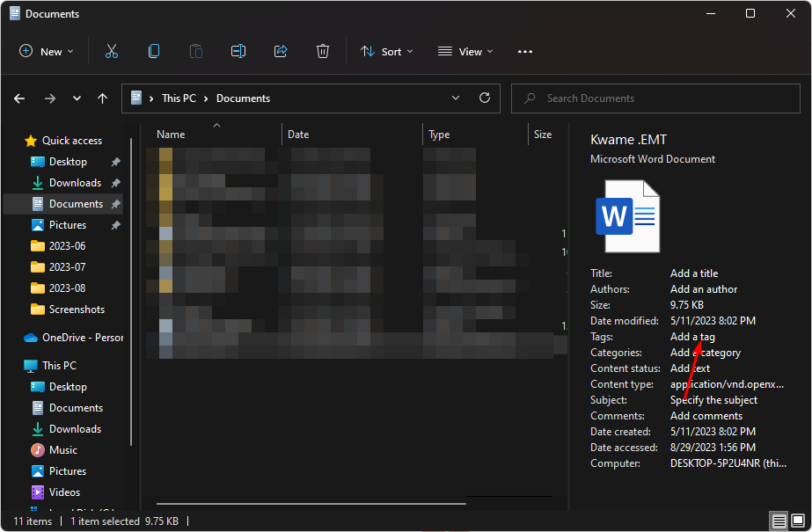This screenshot has height=532, width=812.
Task: Refresh the Documents folder view
Action: click(484, 98)
